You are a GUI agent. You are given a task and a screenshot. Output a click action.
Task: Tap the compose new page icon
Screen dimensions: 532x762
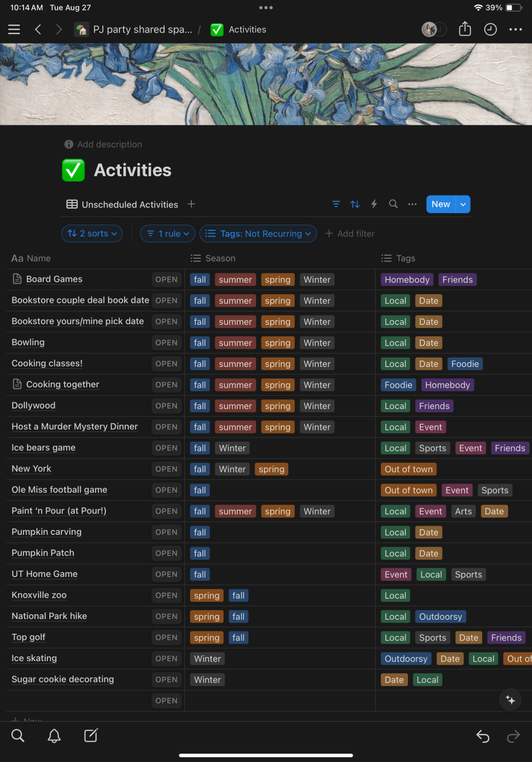tap(91, 735)
